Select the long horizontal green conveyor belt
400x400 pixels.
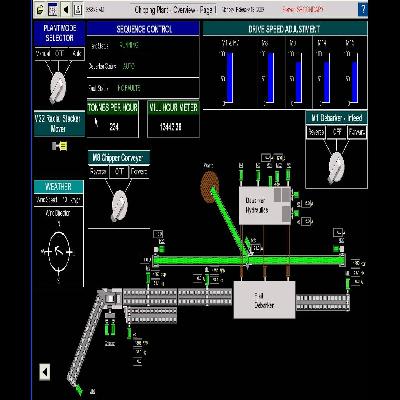pyautogui.click(x=249, y=260)
